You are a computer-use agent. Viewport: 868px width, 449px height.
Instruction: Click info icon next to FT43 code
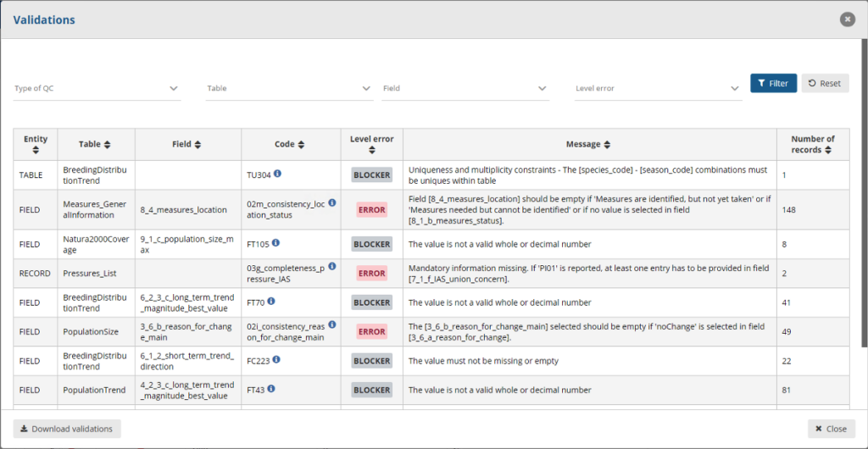pos(271,390)
